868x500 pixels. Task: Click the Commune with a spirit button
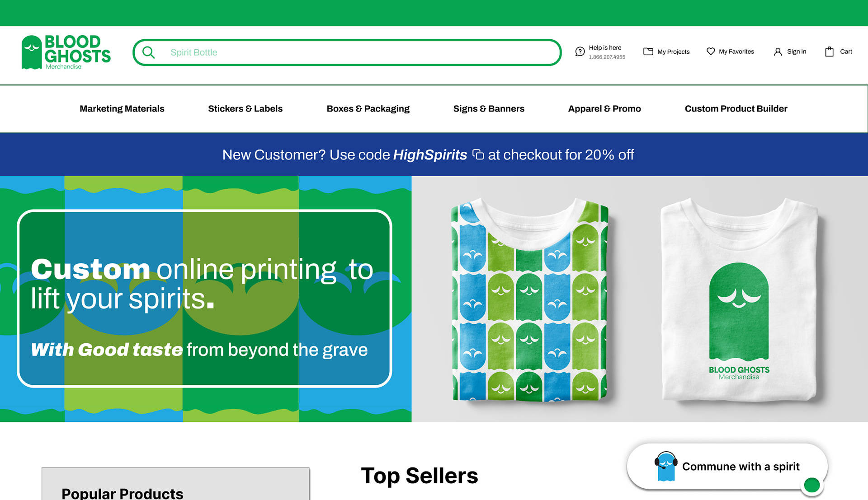pyautogui.click(x=741, y=466)
